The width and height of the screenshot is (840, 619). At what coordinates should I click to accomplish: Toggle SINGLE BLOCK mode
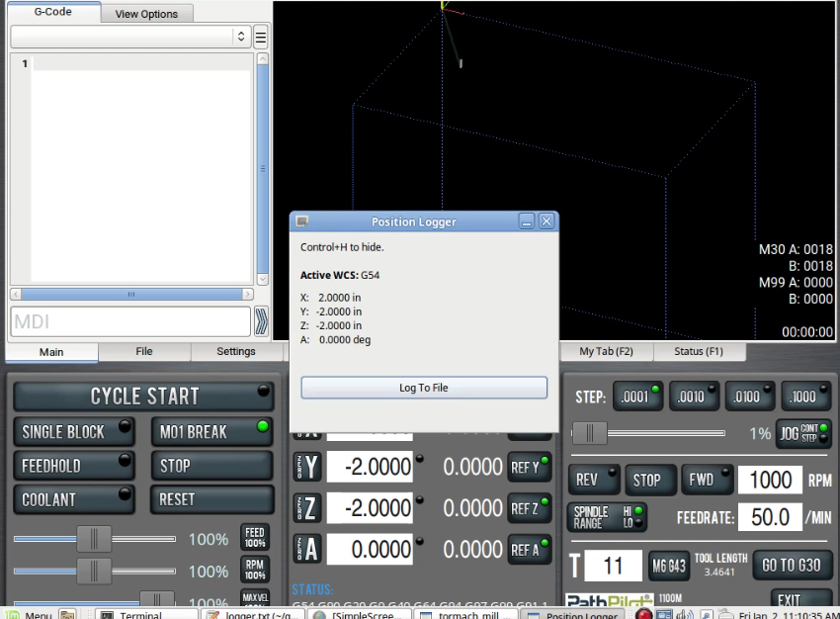(x=75, y=431)
